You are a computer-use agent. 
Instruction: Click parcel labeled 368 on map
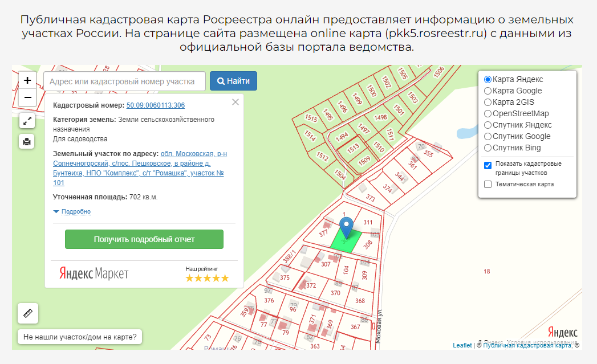pyautogui.click(x=360, y=301)
